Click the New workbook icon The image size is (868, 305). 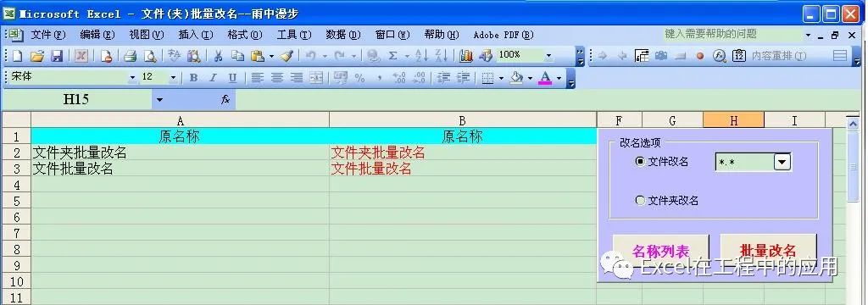(x=18, y=56)
